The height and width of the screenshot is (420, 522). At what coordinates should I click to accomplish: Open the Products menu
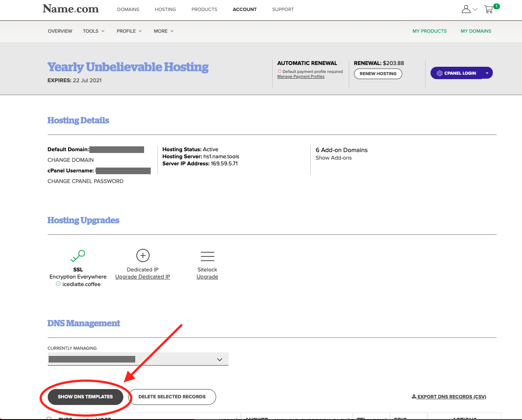click(x=204, y=9)
